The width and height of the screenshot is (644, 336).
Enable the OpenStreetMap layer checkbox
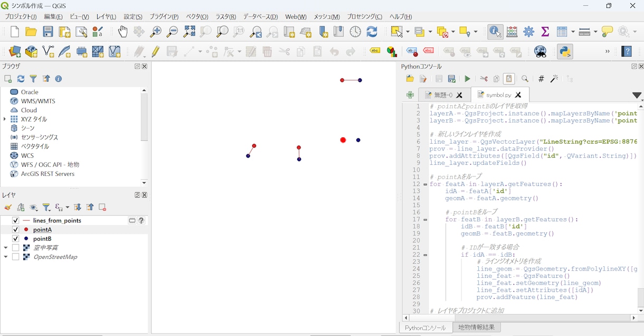click(15, 257)
